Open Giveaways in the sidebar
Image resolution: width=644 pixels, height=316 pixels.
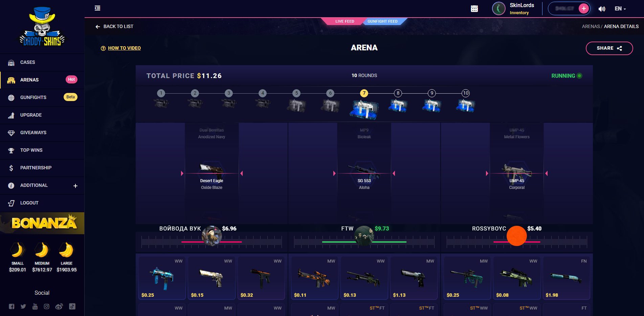click(x=42, y=132)
